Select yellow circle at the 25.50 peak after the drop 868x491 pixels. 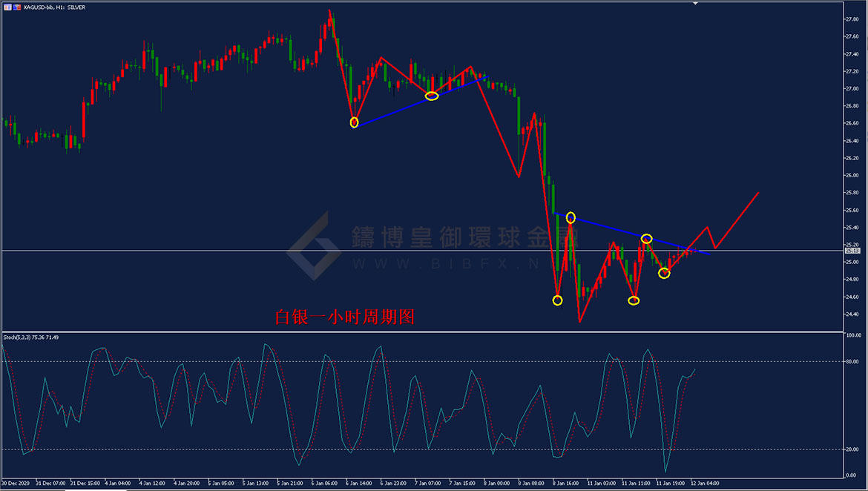coord(571,218)
